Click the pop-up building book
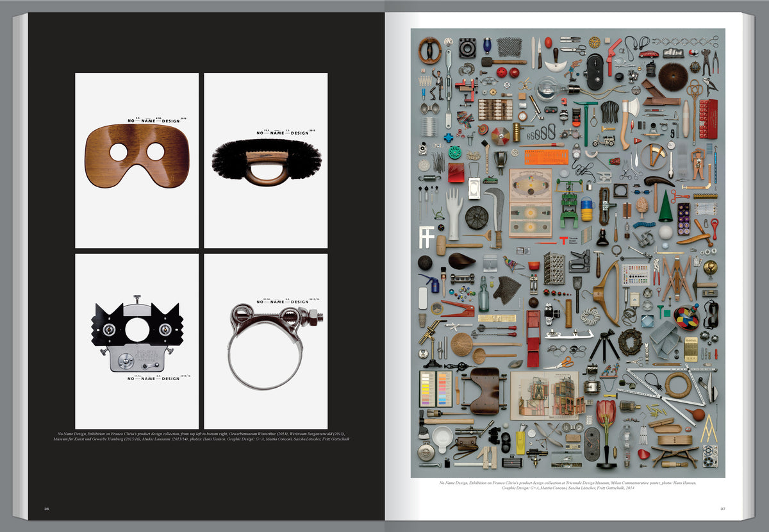The image size is (769, 532). coord(546,393)
